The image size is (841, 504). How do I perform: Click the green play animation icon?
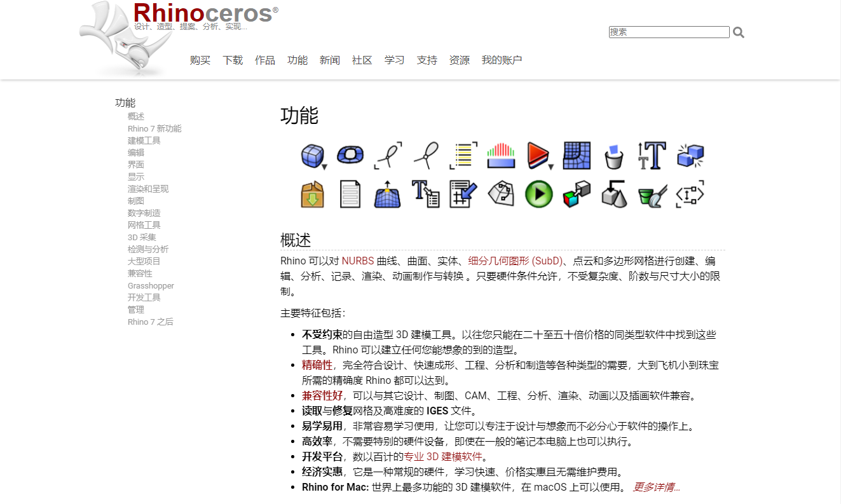coord(538,194)
